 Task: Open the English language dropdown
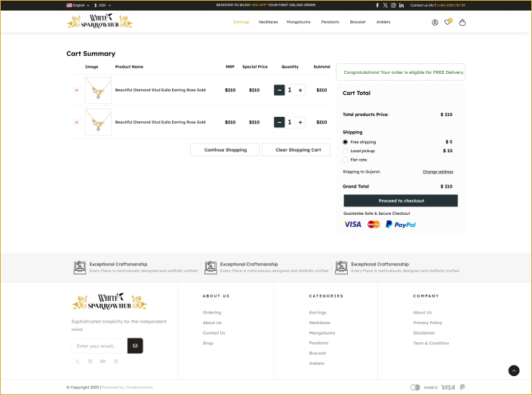coord(78,5)
